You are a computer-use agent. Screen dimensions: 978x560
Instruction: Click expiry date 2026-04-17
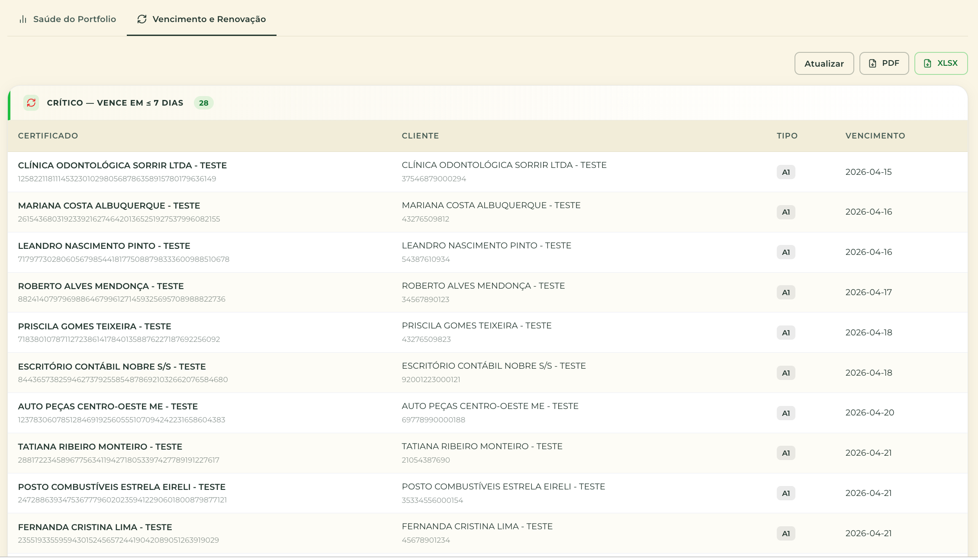(869, 292)
